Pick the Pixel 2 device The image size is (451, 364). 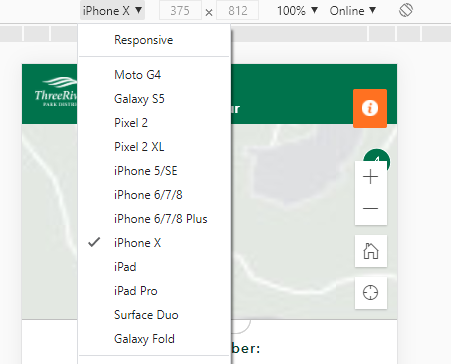pos(154,123)
